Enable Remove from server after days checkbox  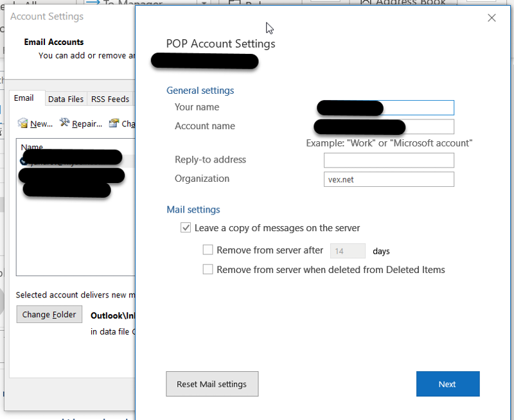pos(208,250)
